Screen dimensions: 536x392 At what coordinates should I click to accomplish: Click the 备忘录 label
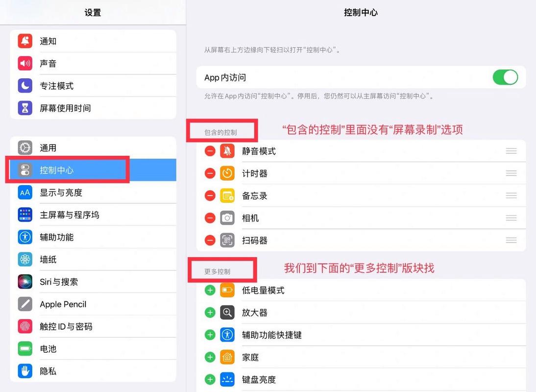click(x=255, y=196)
